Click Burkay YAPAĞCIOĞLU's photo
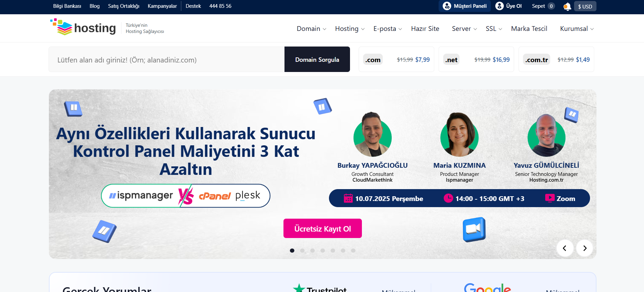The height and width of the screenshot is (292, 644). pos(372,135)
